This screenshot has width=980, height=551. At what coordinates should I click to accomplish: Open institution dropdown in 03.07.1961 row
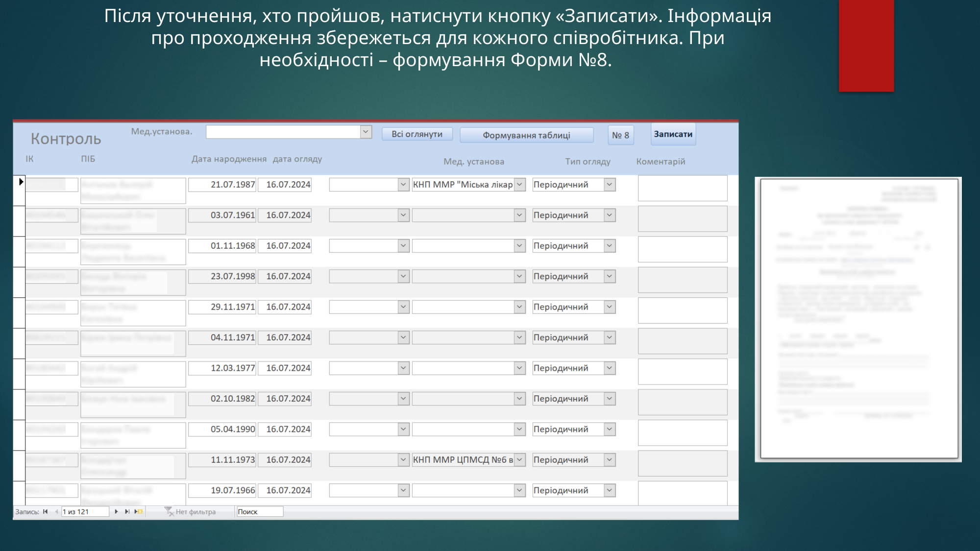(520, 215)
